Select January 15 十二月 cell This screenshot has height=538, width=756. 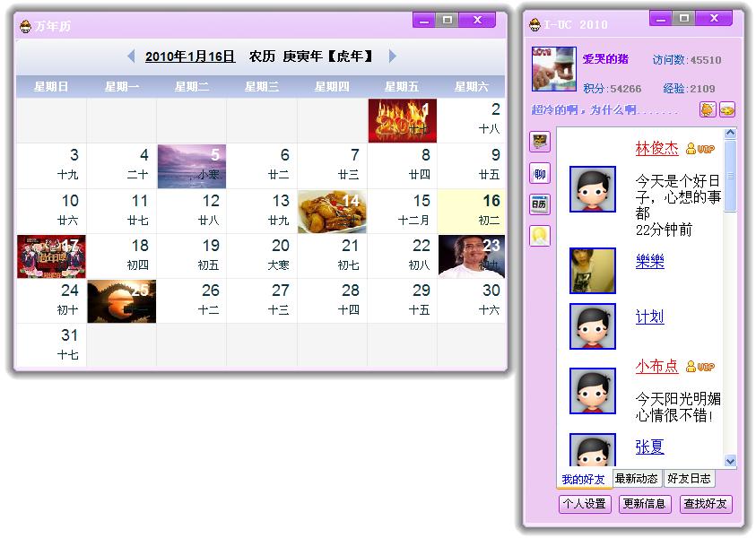[x=402, y=212]
